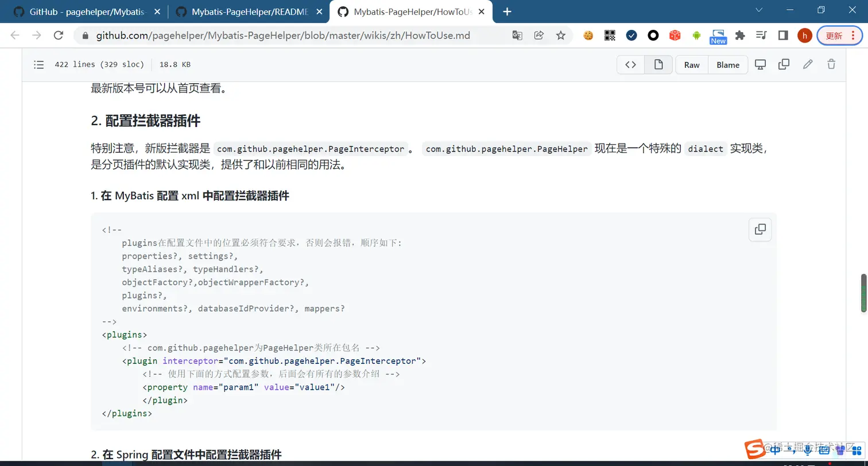Open the media controls icon
The height and width of the screenshot is (466, 868).
pyautogui.click(x=761, y=36)
